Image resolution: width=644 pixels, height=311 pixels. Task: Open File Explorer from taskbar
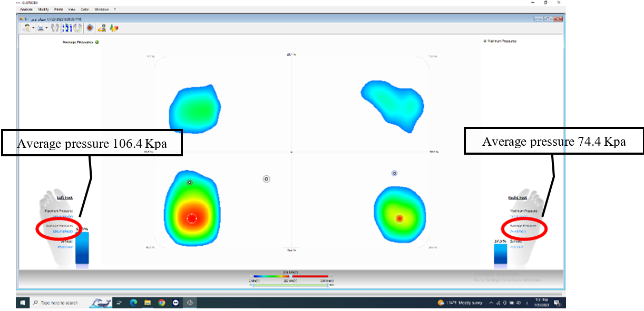pos(148,303)
